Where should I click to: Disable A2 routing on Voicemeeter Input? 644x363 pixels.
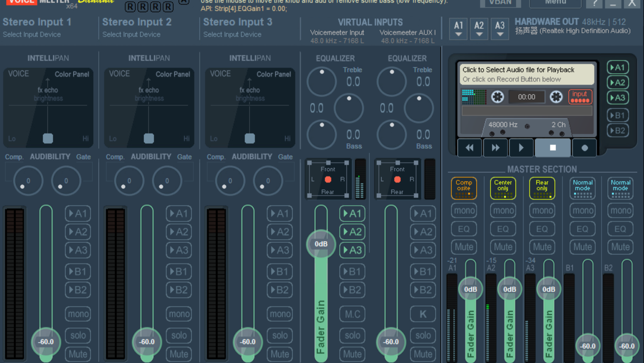pyautogui.click(x=352, y=232)
